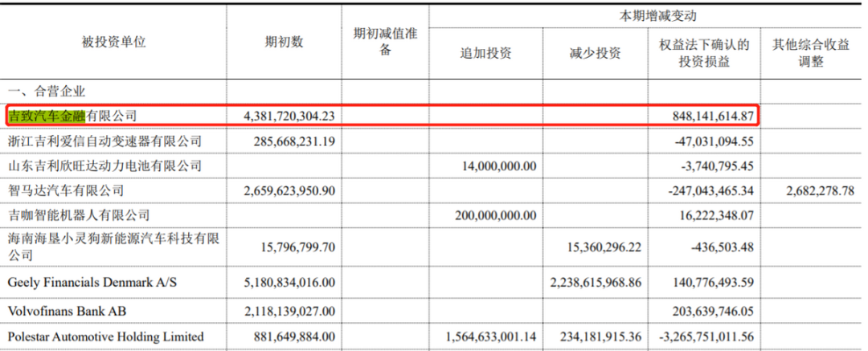Click the 期初数 column header
This screenshot has height=351, width=868.
tap(284, 42)
